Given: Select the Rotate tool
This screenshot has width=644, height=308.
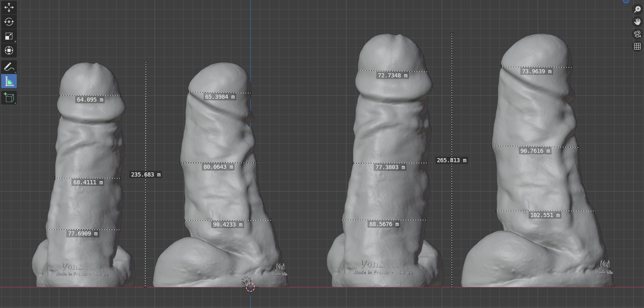Looking at the screenshot, I should click(9, 22).
